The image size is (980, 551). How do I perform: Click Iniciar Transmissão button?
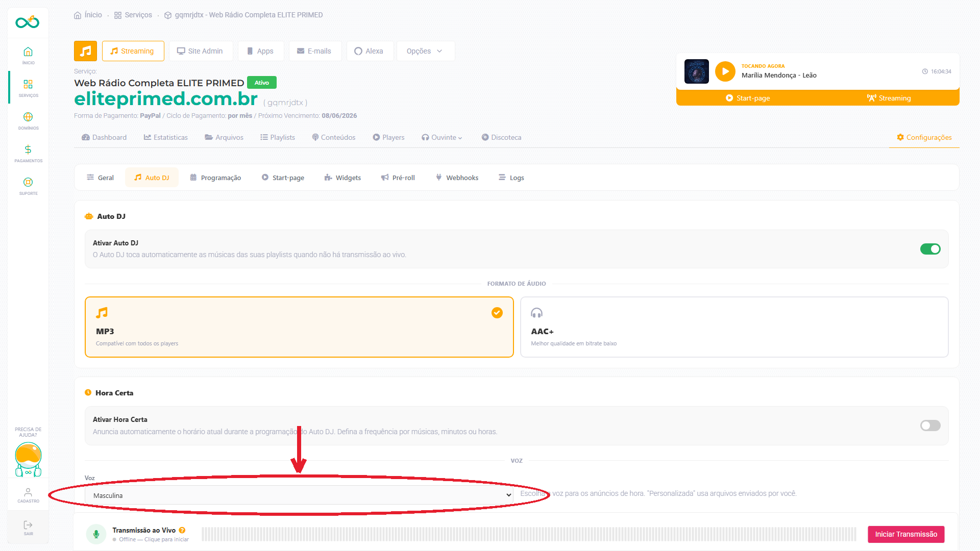(x=906, y=534)
